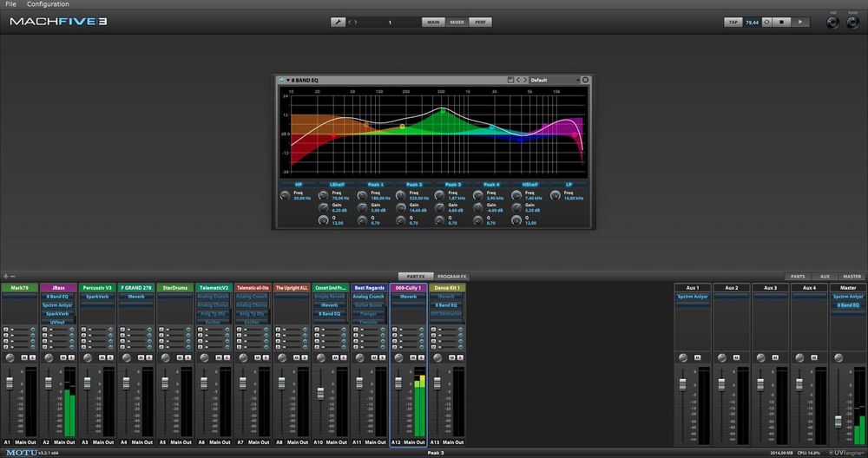Click the HP Freq knob
The image size is (868, 458).
pos(285,195)
